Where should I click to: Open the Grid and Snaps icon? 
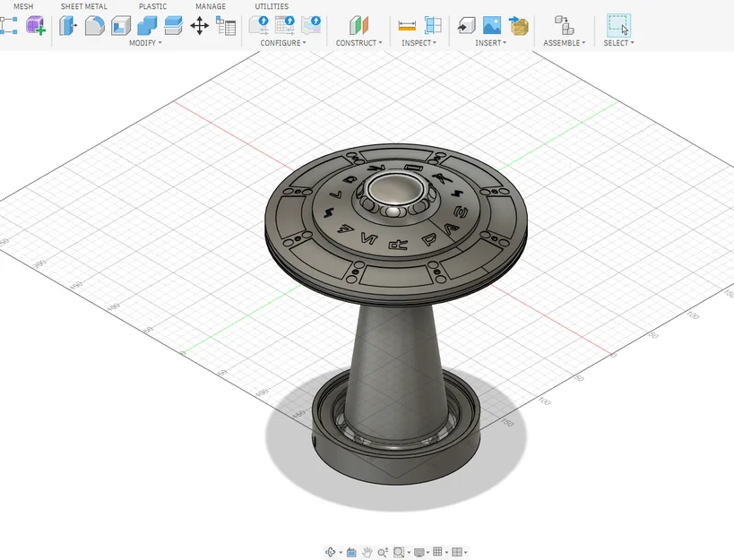(x=437, y=552)
